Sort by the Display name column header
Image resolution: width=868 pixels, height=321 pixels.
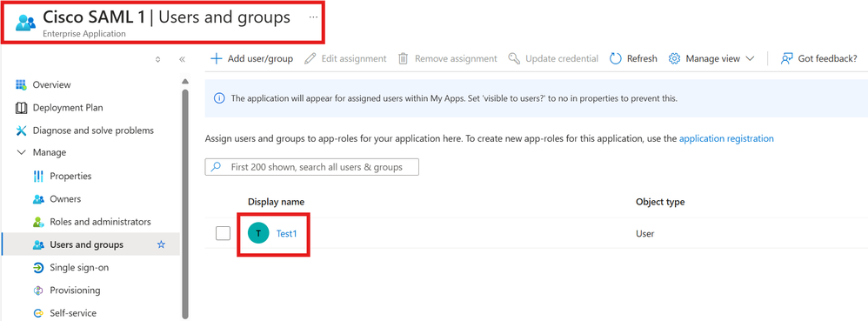click(x=276, y=202)
